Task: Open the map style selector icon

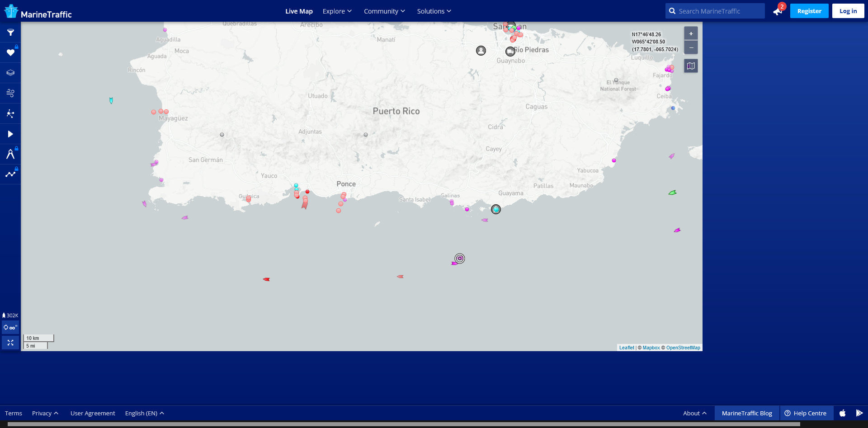Action: [x=691, y=66]
